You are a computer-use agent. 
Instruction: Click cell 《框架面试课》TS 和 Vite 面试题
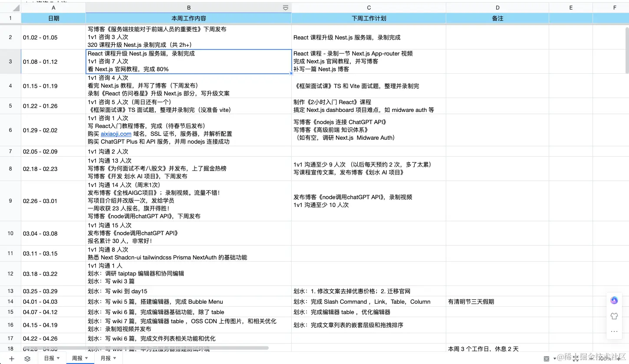click(369, 86)
